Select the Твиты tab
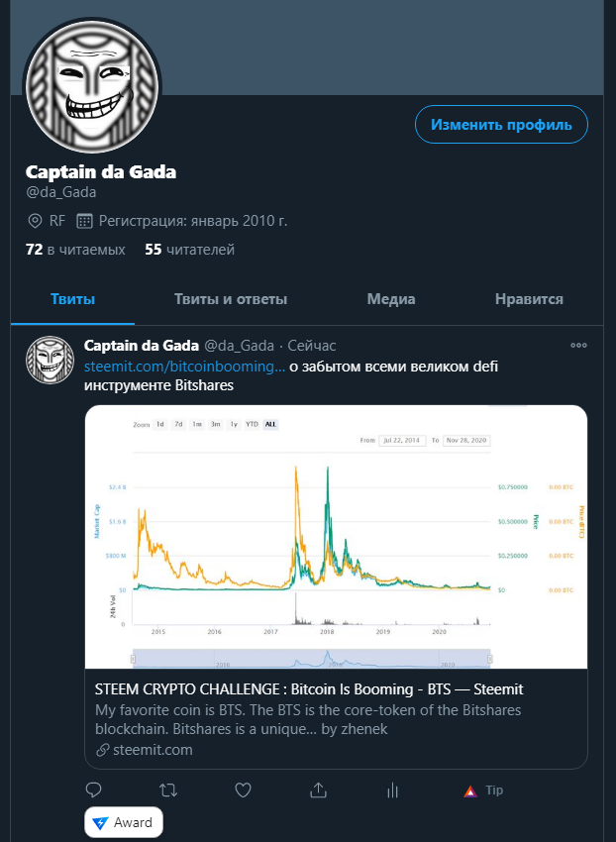This screenshot has height=842, width=616. coord(73,299)
